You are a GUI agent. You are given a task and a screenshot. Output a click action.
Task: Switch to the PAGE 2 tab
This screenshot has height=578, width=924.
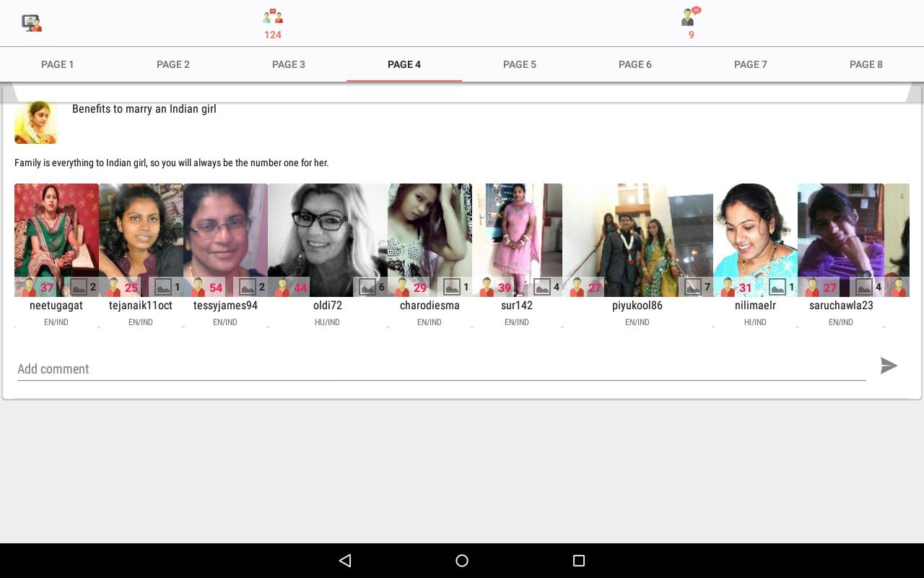[173, 64]
